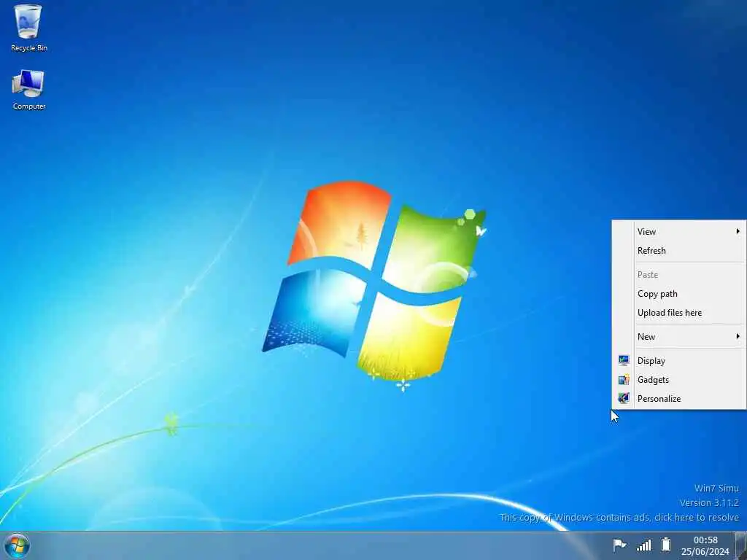The image size is (747, 560).
Task: Choose Refresh from the context menu
Action: coord(679,251)
